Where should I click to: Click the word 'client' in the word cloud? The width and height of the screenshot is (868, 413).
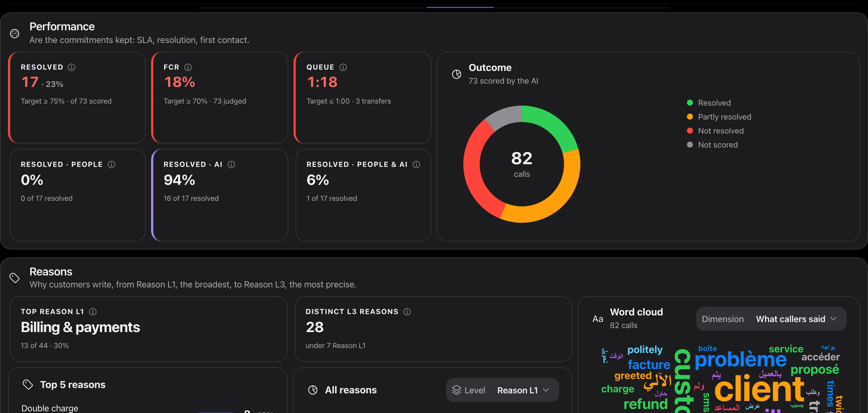click(759, 389)
